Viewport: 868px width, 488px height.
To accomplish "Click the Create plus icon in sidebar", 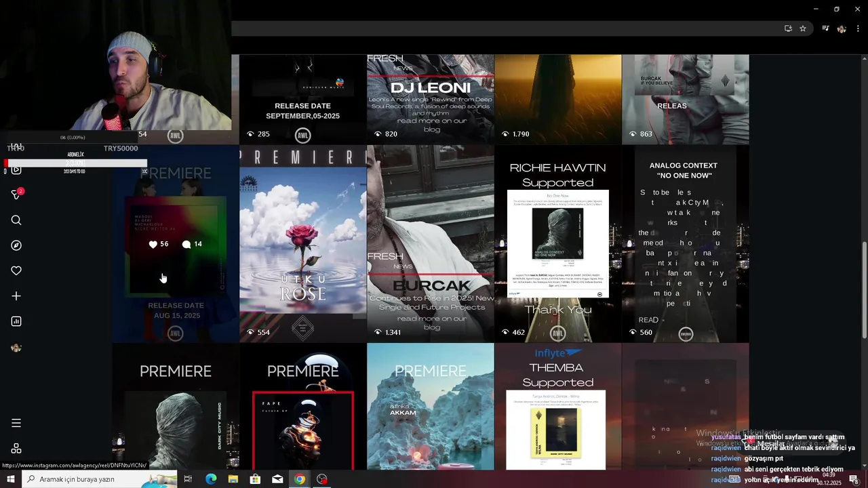I will (16, 296).
